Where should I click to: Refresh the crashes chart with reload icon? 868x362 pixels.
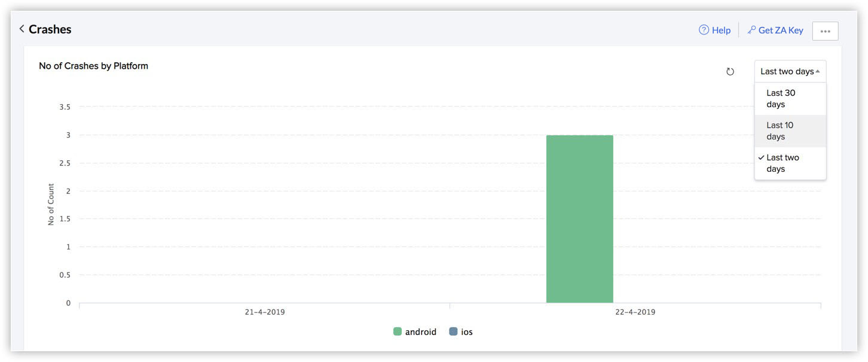[x=730, y=72]
